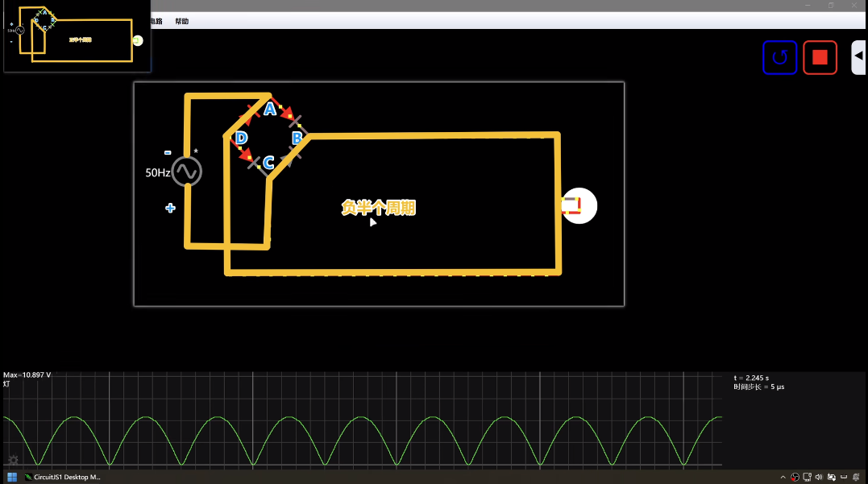
Task: Click the window minimize button
Action: click(808, 6)
